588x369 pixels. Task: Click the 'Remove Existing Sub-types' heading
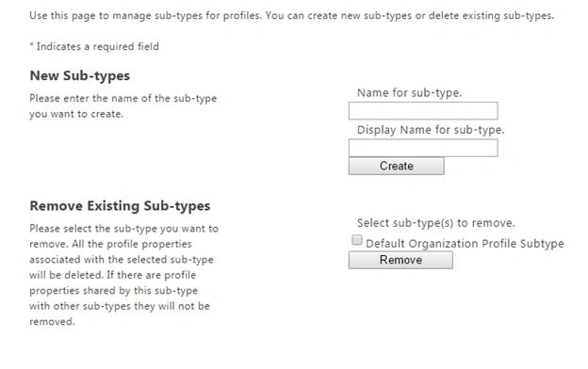(120, 206)
